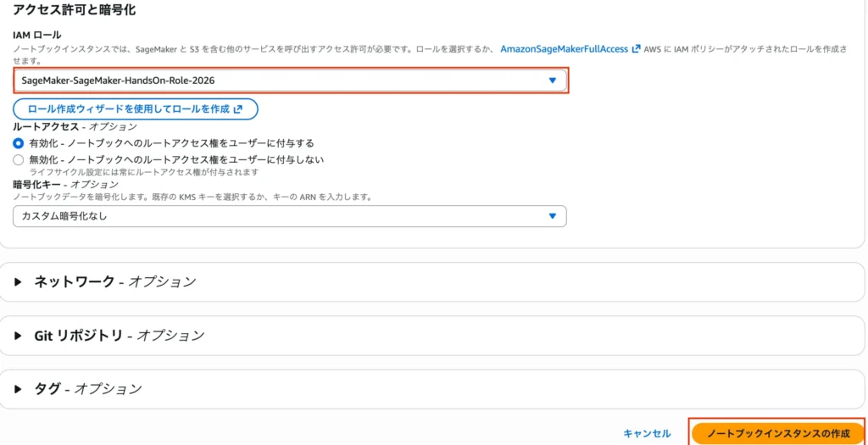Open the SageMaker-SageMaker-HandsOn-Role-2026 role dropdown

288,81
